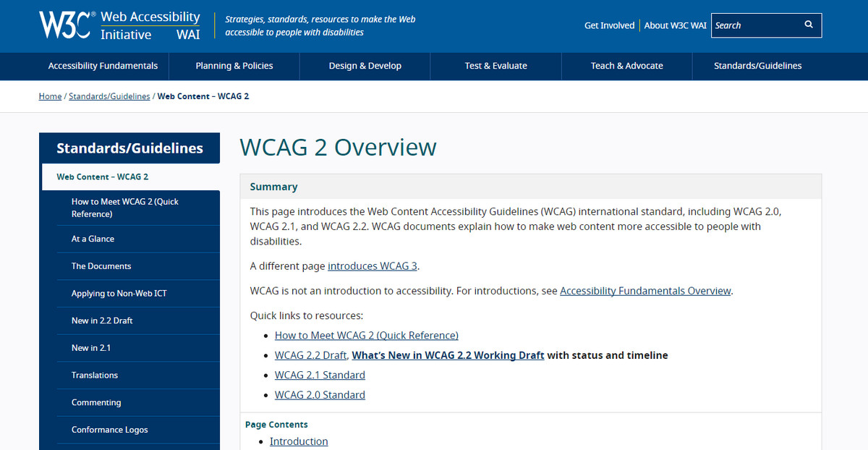Click the current breadcrumb Web Content – WCAG 2
Image resolution: width=868 pixels, height=450 pixels.
click(203, 96)
